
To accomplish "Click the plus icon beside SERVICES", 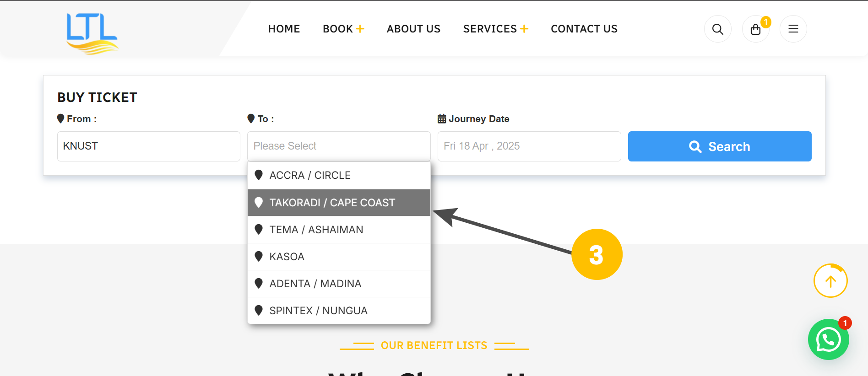I will pyautogui.click(x=524, y=29).
